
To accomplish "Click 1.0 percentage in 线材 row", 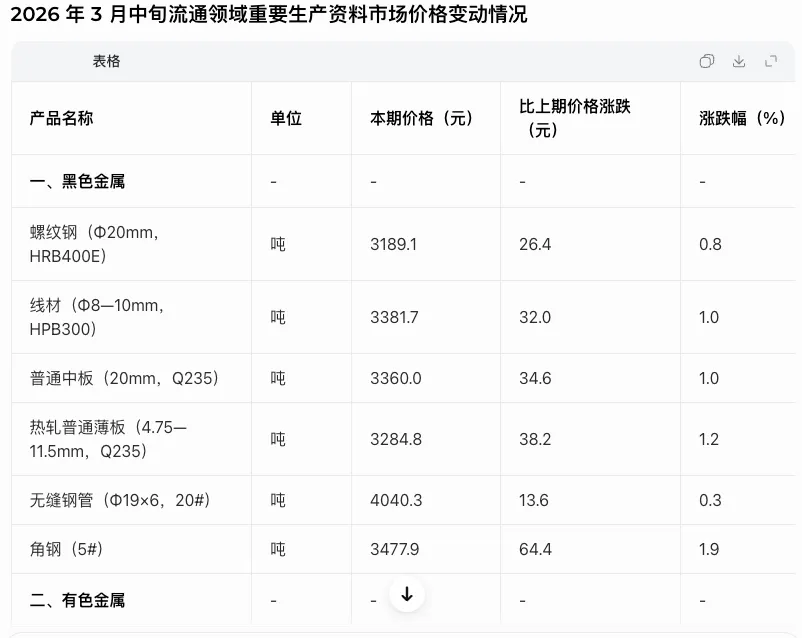I will click(x=709, y=317).
